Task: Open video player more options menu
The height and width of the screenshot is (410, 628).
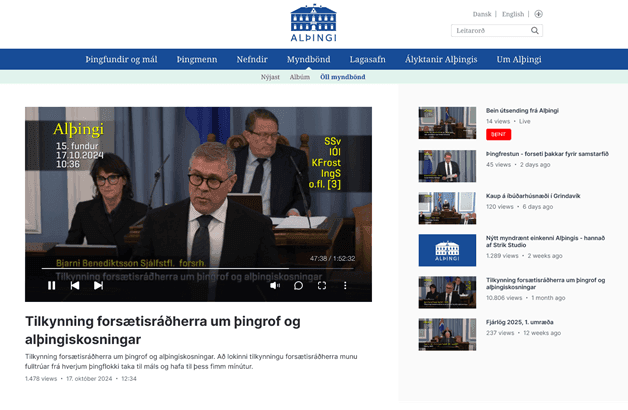Action: 345,285
